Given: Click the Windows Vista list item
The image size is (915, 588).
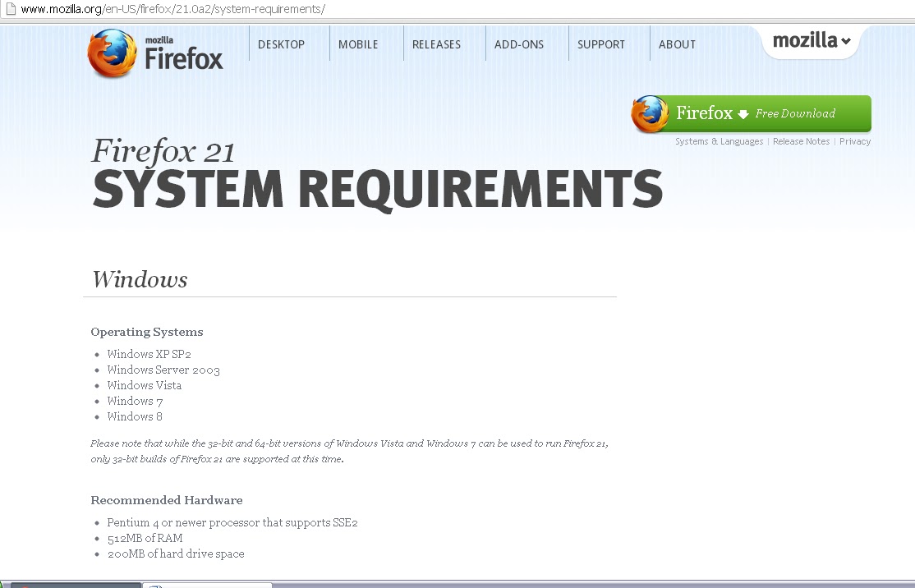Looking at the screenshot, I should [144, 386].
